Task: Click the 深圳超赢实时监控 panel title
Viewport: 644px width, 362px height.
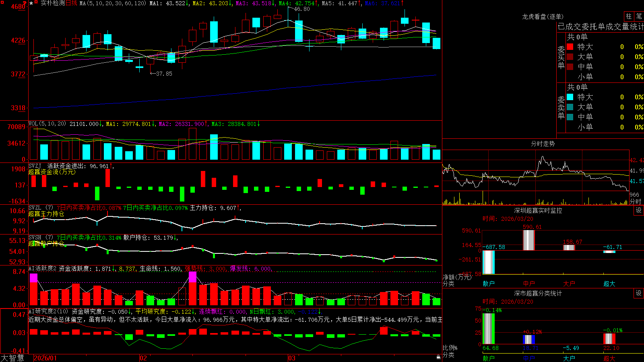Action: coord(538,210)
